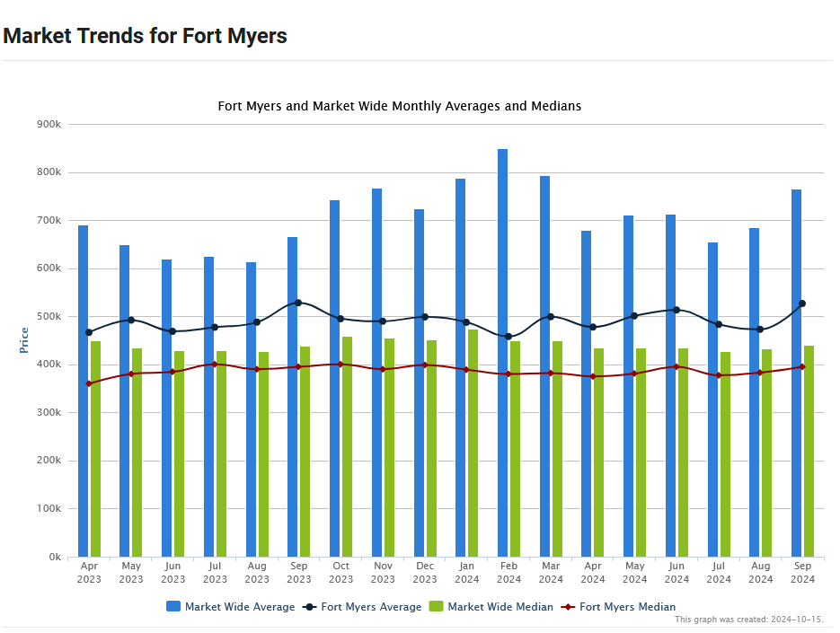The height and width of the screenshot is (633, 840).
Task: Click the Fort Myers Average legend marker icon
Action: [x=310, y=607]
